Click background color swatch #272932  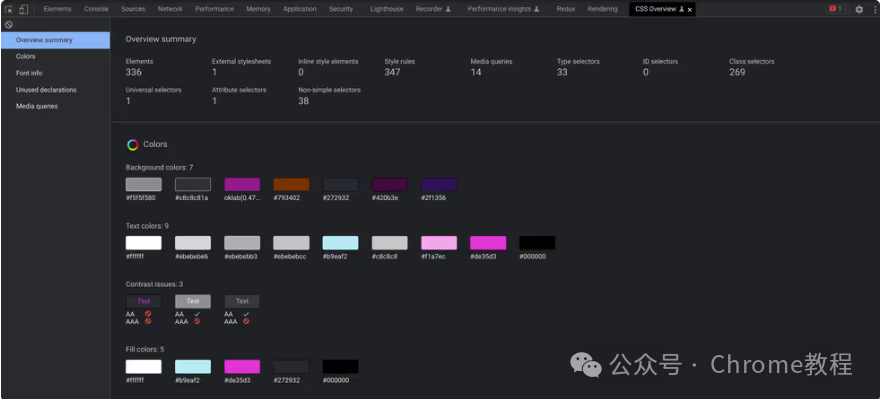341,185
